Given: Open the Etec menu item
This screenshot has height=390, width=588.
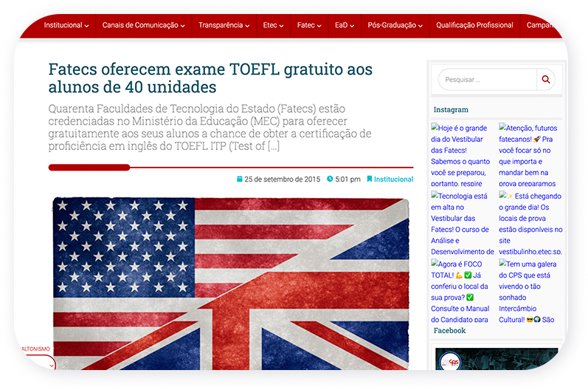Looking at the screenshot, I should (x=270, y=25).
